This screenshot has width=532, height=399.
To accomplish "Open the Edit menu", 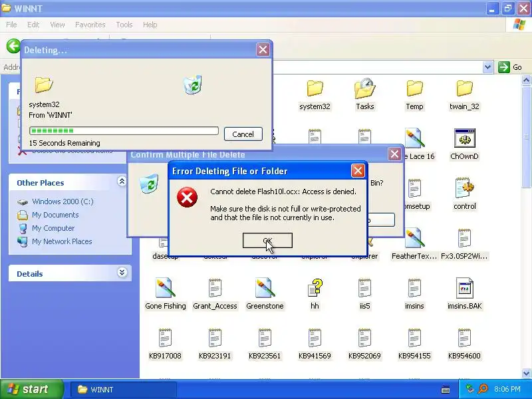I will point(33,25).
